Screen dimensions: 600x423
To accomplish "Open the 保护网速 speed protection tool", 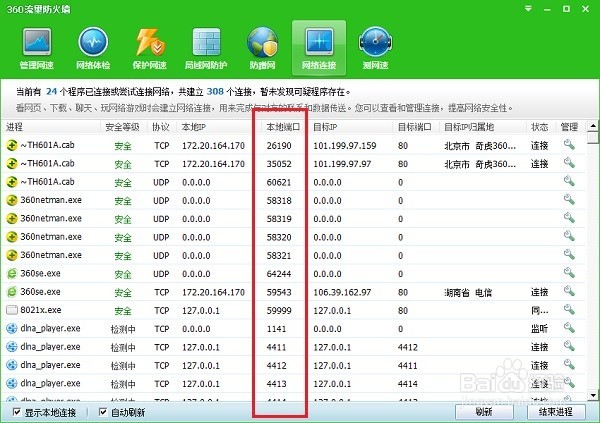I will coord(150,48).
